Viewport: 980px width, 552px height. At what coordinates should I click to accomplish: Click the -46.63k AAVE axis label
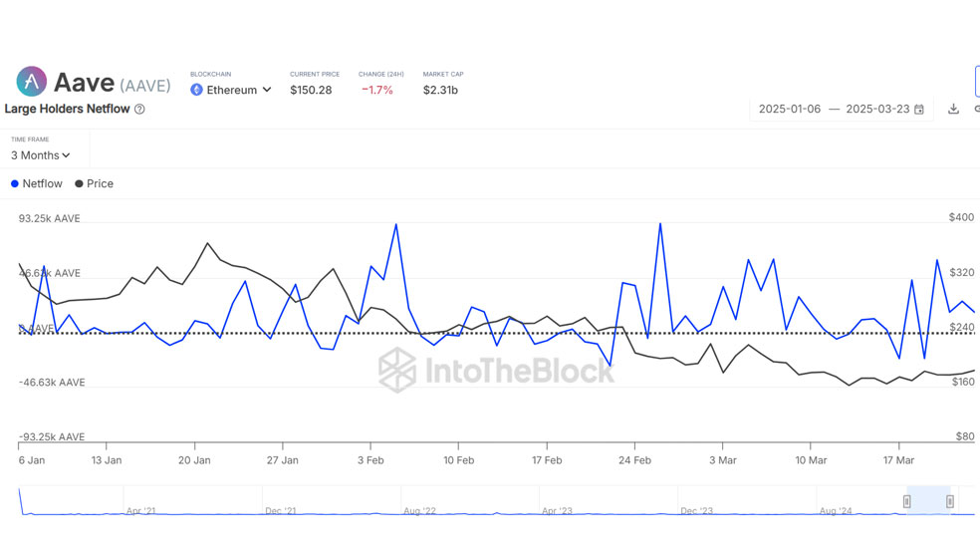51,383
